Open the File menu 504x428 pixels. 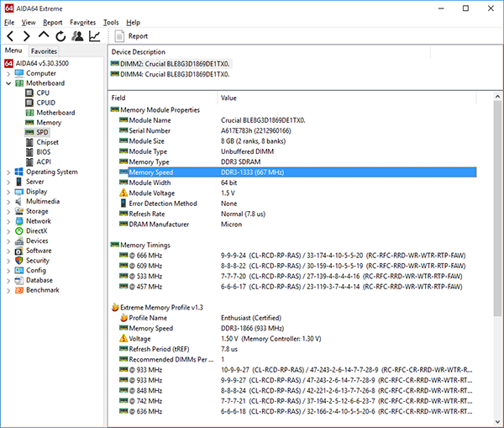click(9, 22)
